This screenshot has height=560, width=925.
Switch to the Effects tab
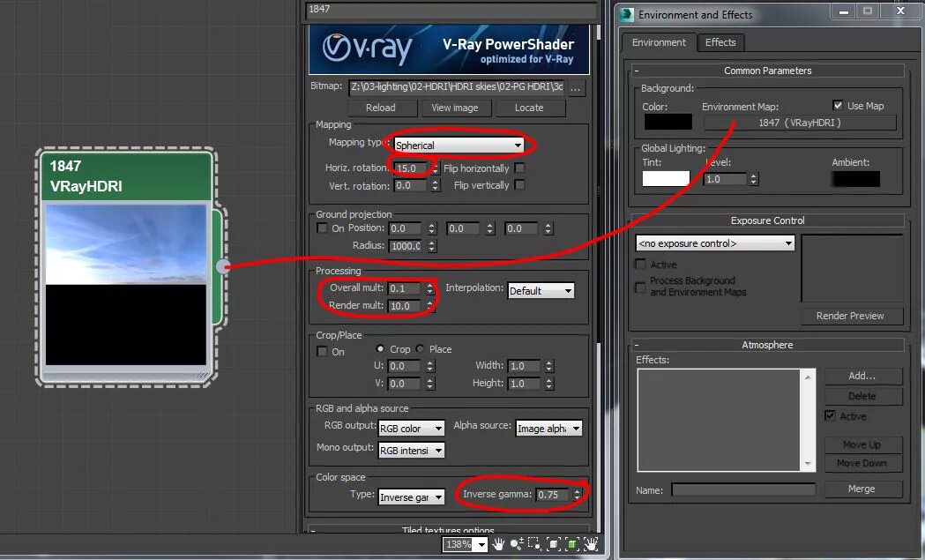(720, 42)
